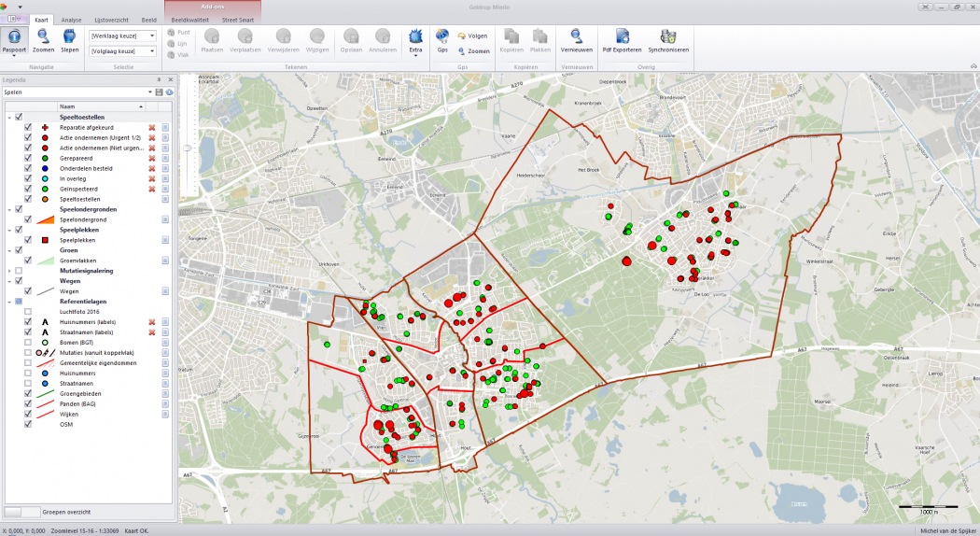
Task: Enable the Luchtfoto 2016 layer
Action: click(x=28, y=312)
